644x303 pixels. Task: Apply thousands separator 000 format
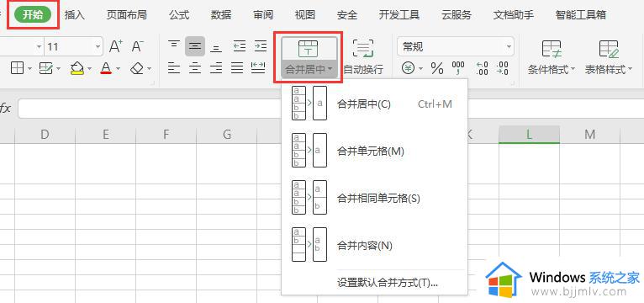pos(458,68)
